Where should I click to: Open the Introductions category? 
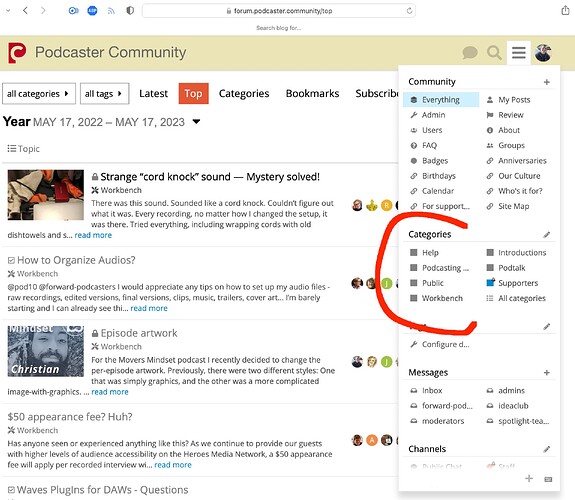[x=522, y=253]
